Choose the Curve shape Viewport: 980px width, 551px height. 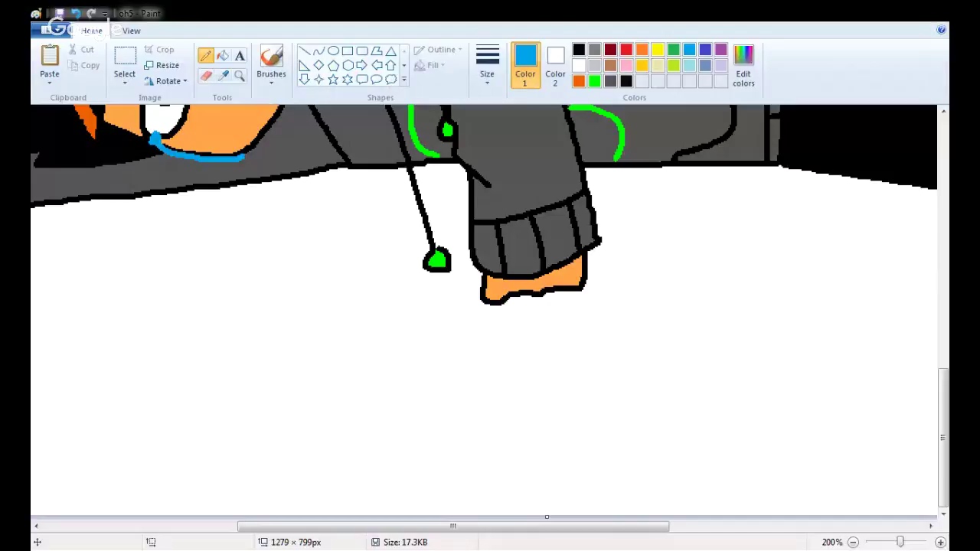tap(318, 51)
